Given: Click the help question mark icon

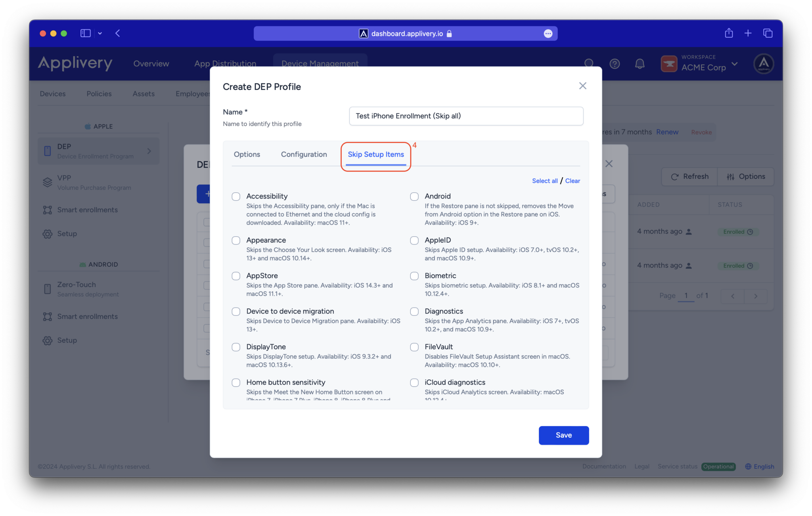Looking at the screenshot, I should pos(615,63).
